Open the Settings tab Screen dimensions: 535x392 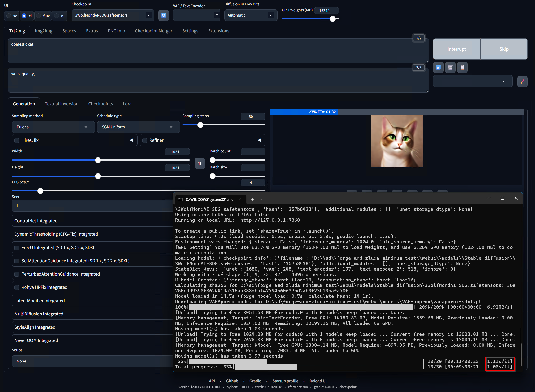(190, 31)
